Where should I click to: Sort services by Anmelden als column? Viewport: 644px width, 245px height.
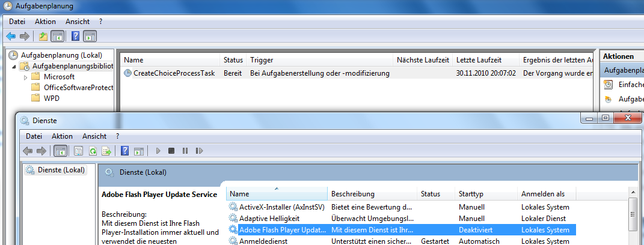(547, 194)
